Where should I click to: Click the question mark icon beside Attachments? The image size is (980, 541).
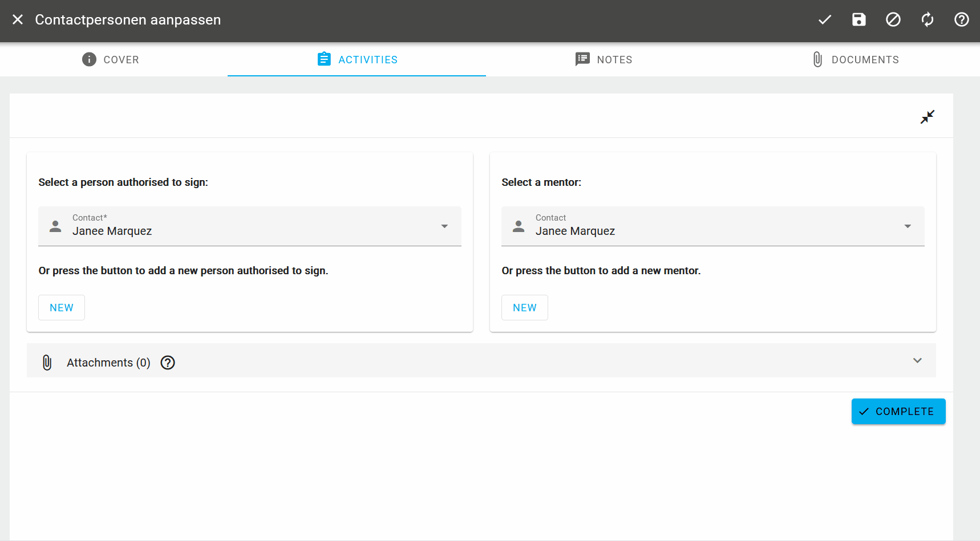click(167, 363)
